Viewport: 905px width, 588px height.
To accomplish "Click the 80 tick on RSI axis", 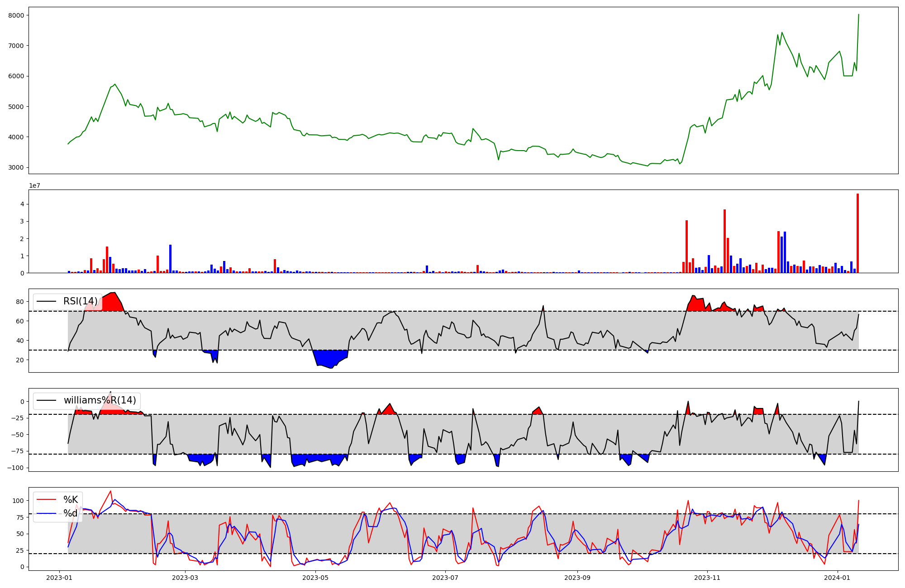I will (x=20, y=302).
